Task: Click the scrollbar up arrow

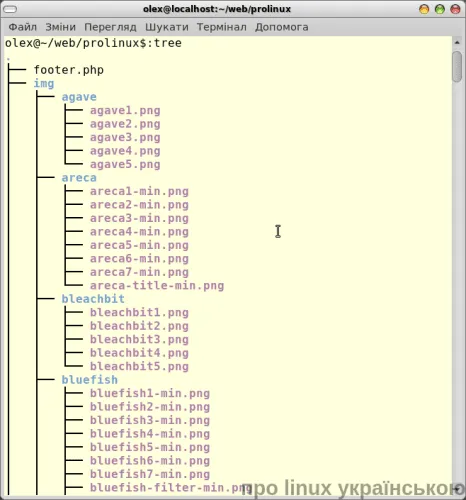Action: pos(457,43)
